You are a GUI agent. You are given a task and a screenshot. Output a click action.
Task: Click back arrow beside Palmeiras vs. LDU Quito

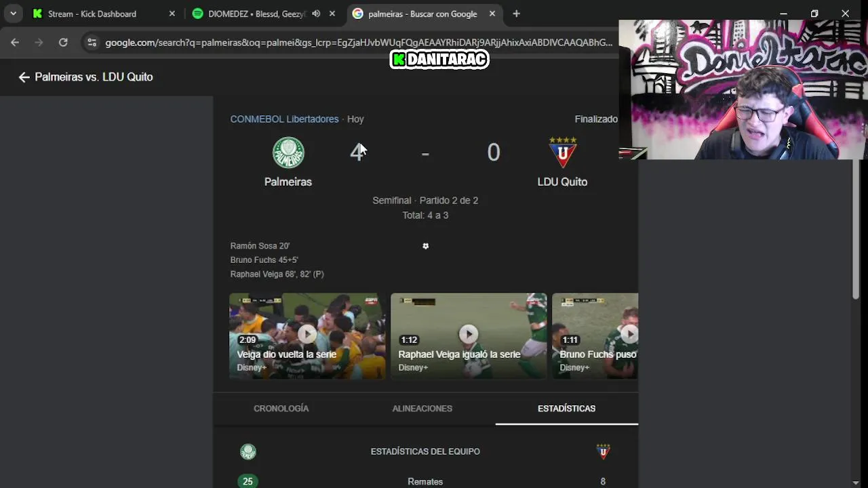click(x=24, y=77)
